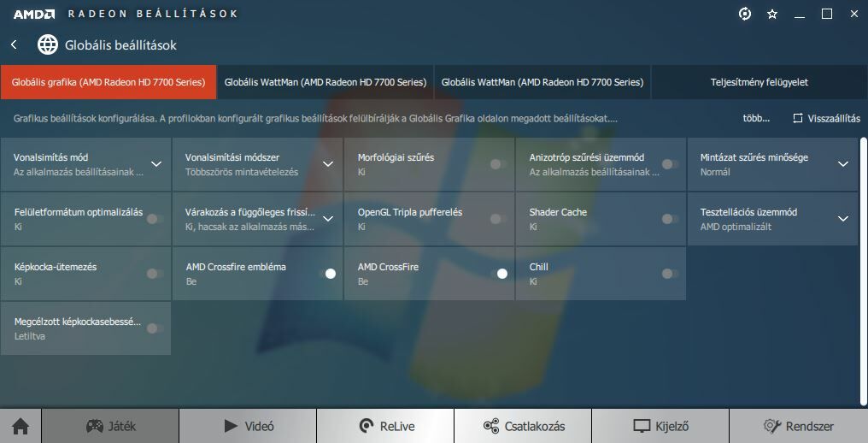Click the Visszaállítás reset button label
This screenshot has width=868, height=443.
[x=834, y=118]
